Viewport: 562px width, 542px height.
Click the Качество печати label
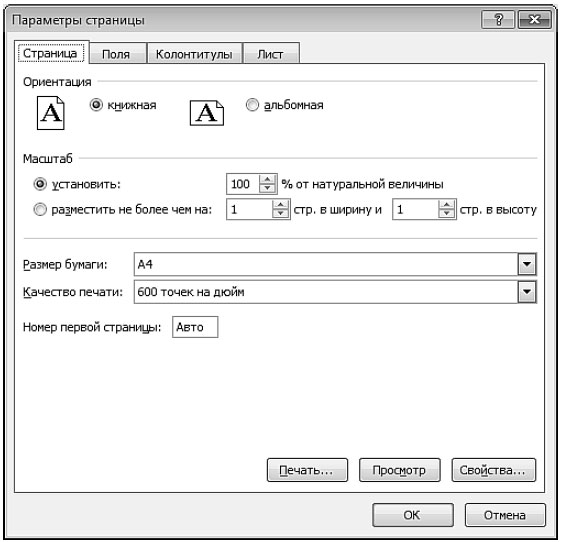point(72,292)
